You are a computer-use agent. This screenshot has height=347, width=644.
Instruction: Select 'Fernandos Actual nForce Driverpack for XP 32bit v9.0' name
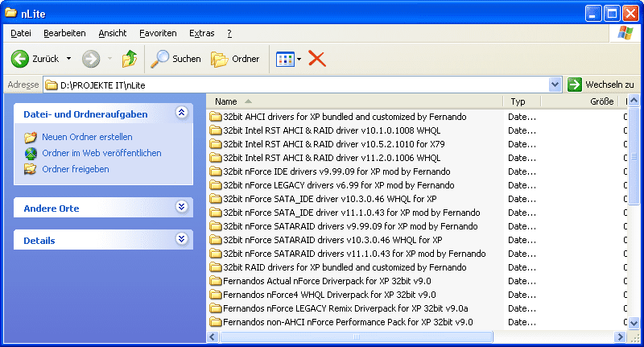pyautogui.click(x=327, y=281)
